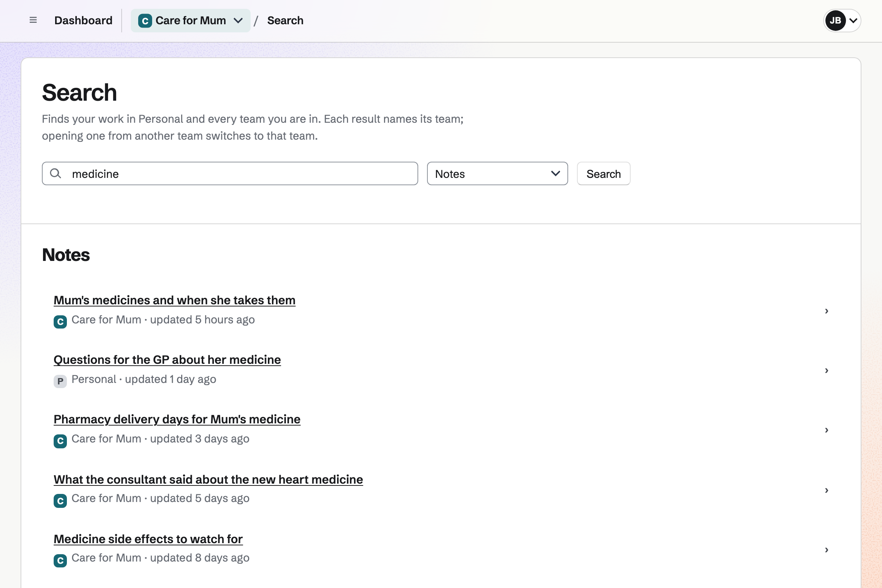Image resolution: width=882 pixels, height=588 pixels.
Task: Focus the medicine search input
Action: coord(230,173)
